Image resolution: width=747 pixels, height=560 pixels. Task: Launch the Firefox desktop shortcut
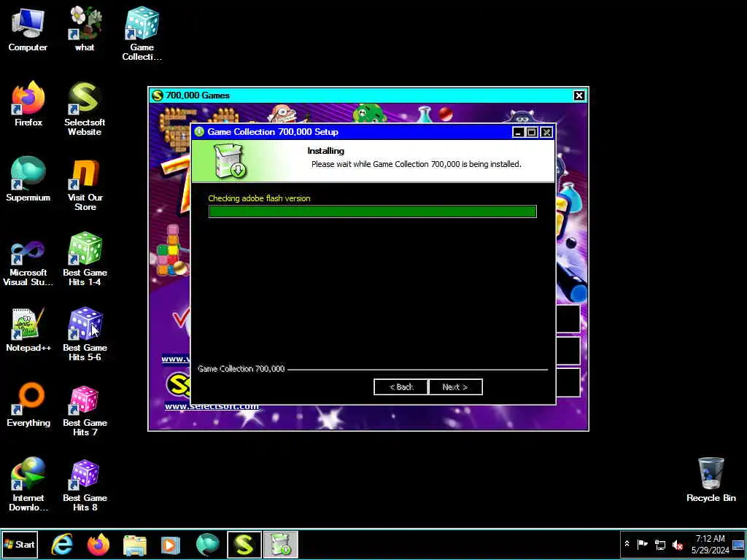tap(28, 104)
